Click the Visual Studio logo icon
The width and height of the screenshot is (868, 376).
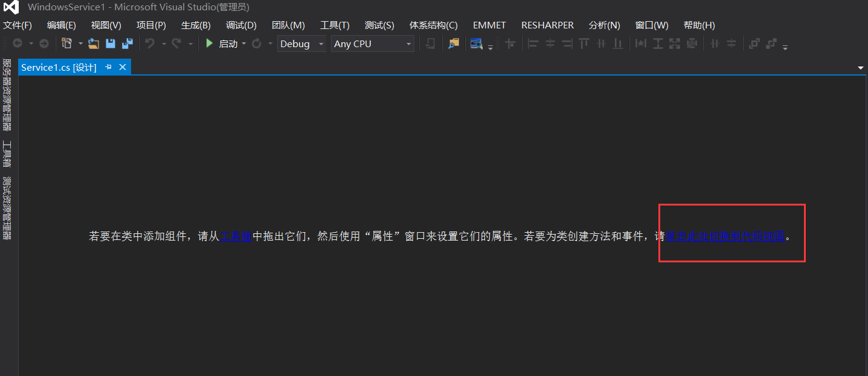point(11,8)
